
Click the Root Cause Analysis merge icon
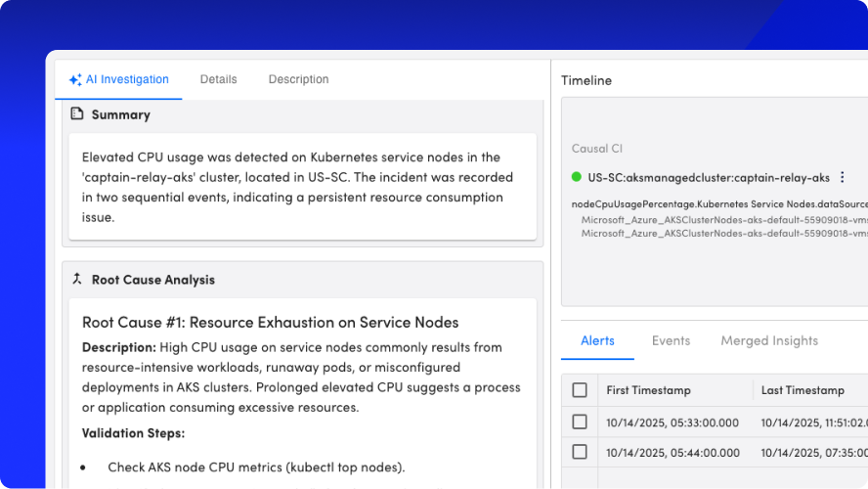tap(76, 279)
